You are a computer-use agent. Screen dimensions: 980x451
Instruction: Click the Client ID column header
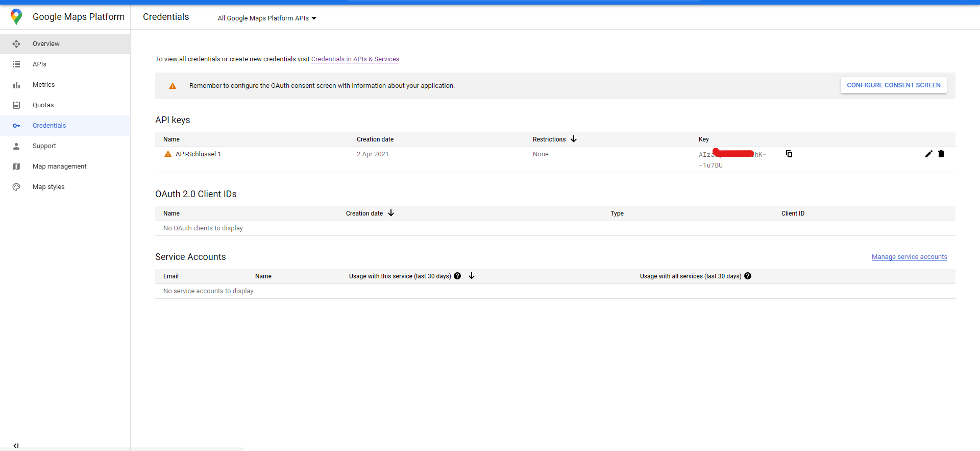tap(793, 213)
